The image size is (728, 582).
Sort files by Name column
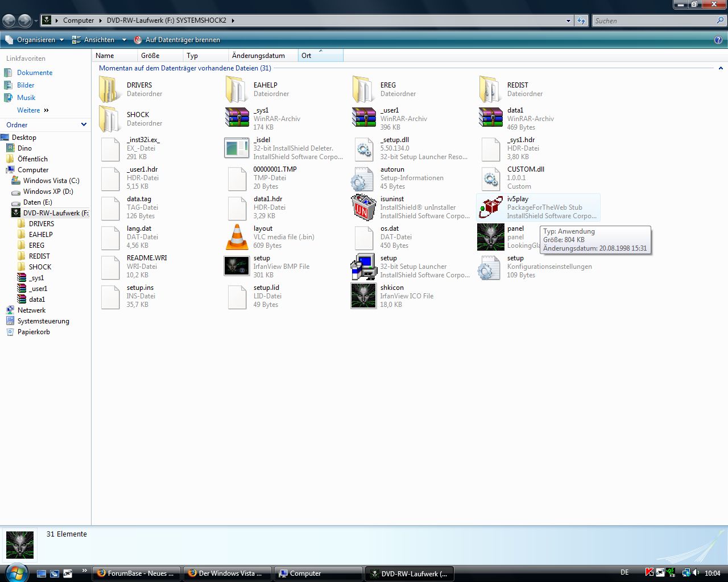coord(114,55)
